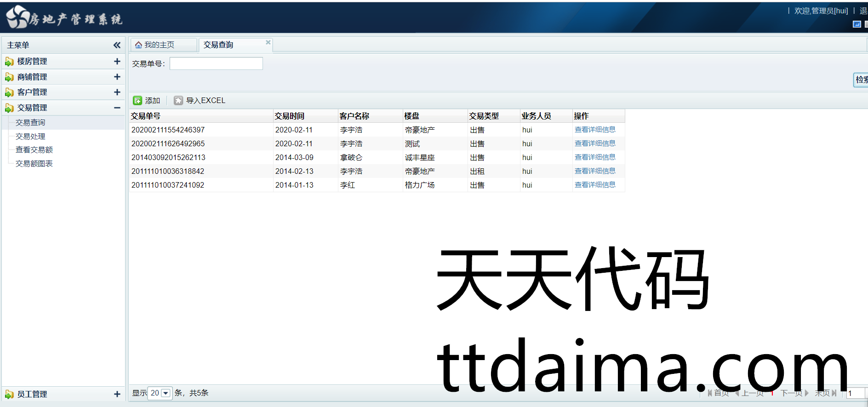Click the home icon on 我的主页 tab
Screen dimensions: 868x407
pyautogui.click(x=138, y=45)
